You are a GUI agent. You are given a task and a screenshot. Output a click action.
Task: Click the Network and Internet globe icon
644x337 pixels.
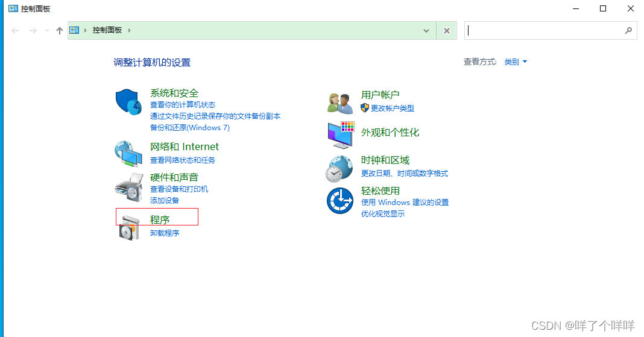click(x=128, y=154)
